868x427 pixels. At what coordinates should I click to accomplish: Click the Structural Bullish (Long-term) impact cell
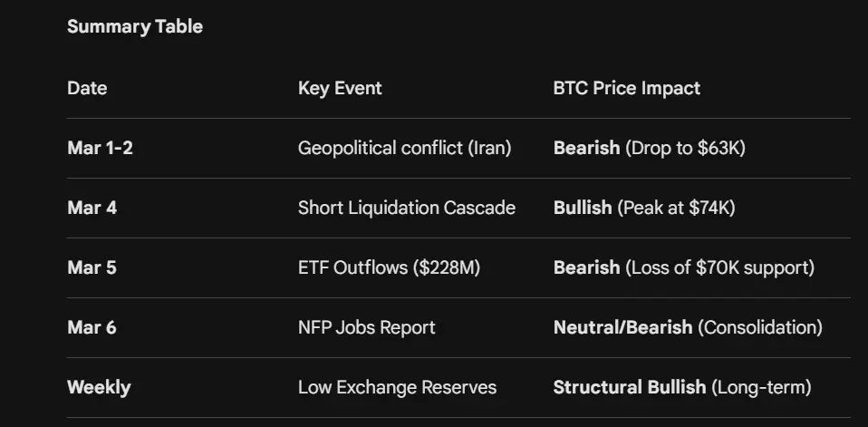pos(681,387)
